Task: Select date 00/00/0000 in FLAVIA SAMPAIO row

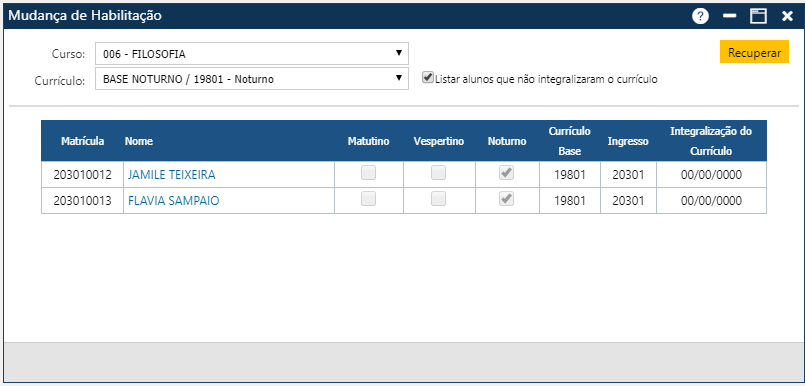Action: (x=711, y=201)
